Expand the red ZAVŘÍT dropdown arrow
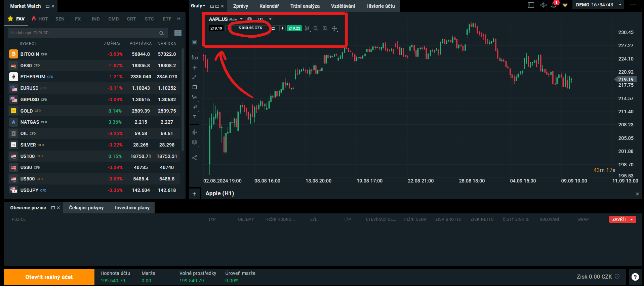The width and height of the screenshot is (644, 289). point(632,219)
